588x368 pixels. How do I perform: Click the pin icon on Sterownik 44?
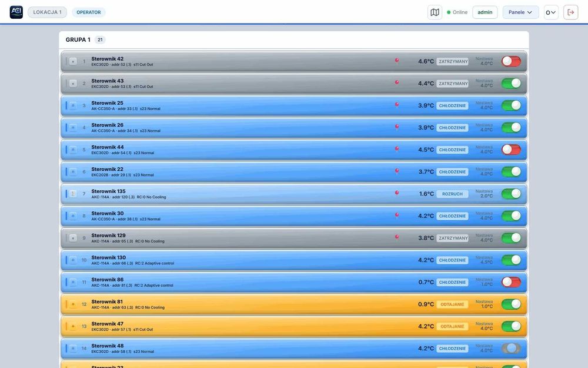pos(397,149)
